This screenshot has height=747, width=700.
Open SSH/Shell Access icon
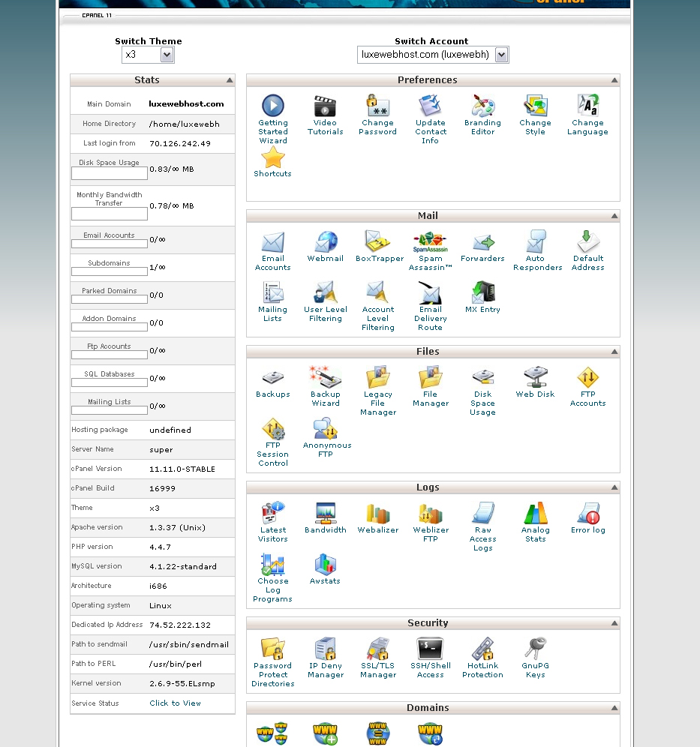(x=430, y=649)
